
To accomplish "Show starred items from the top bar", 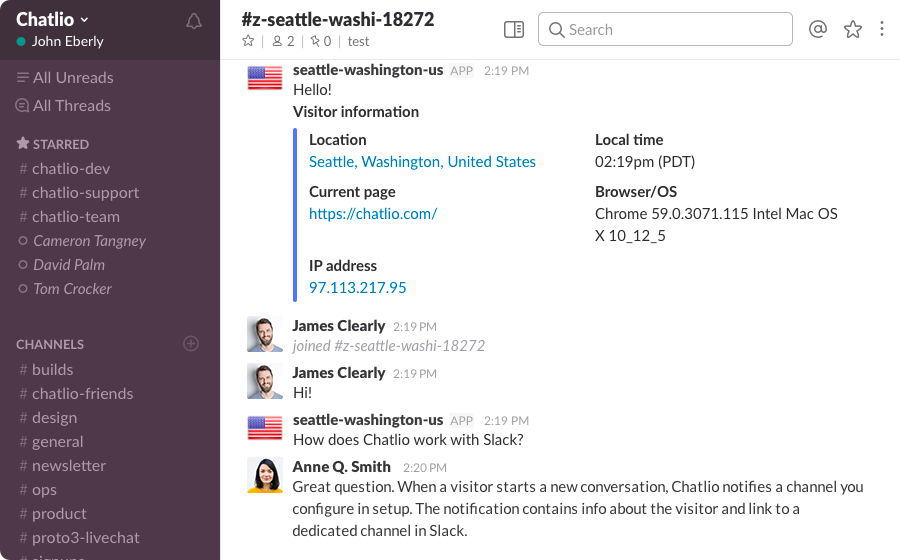I will 852,29.
